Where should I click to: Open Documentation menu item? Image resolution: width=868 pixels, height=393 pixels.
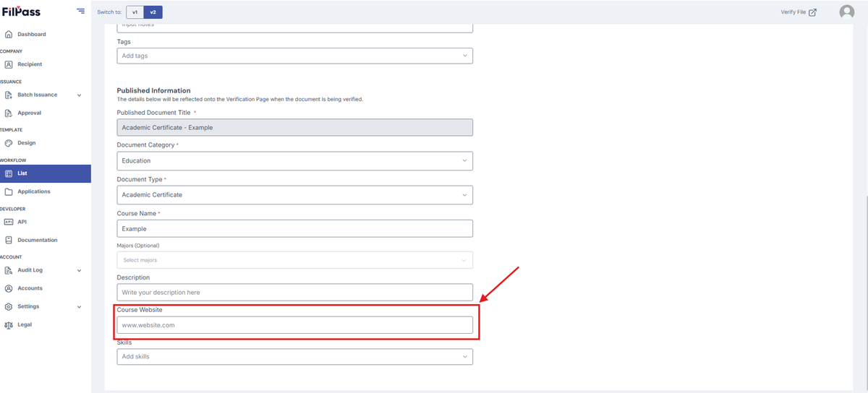coord(38,240)
